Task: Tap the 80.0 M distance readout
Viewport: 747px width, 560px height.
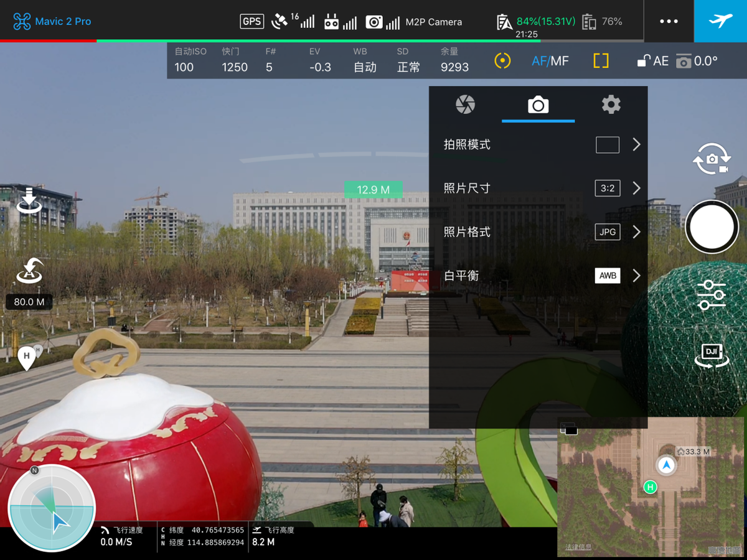Action: [x=29, y=302]
